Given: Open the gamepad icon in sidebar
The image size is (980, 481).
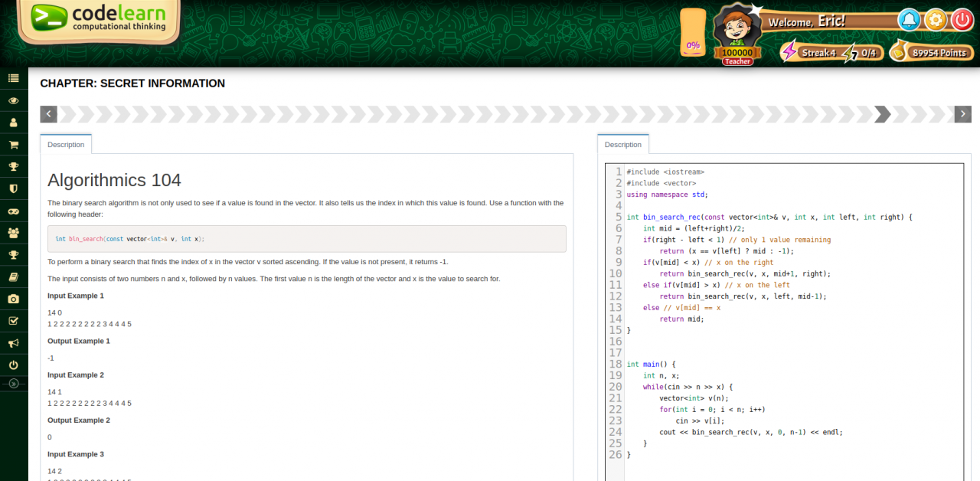Looking at the screenshot, I should point(13,211).
